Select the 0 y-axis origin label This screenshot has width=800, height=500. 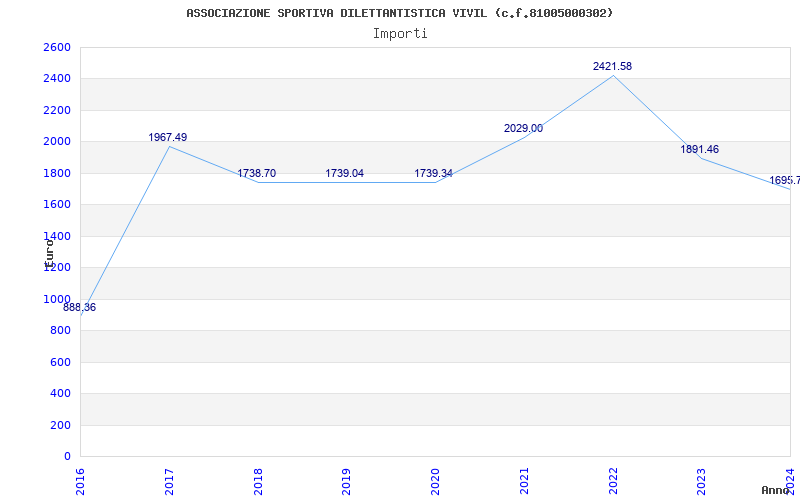coord(67,457)
